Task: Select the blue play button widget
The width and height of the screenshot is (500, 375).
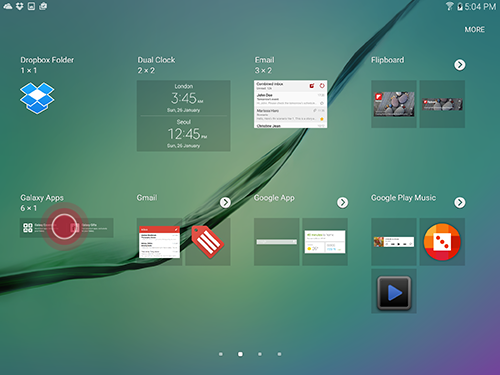Action: [394, 293]
